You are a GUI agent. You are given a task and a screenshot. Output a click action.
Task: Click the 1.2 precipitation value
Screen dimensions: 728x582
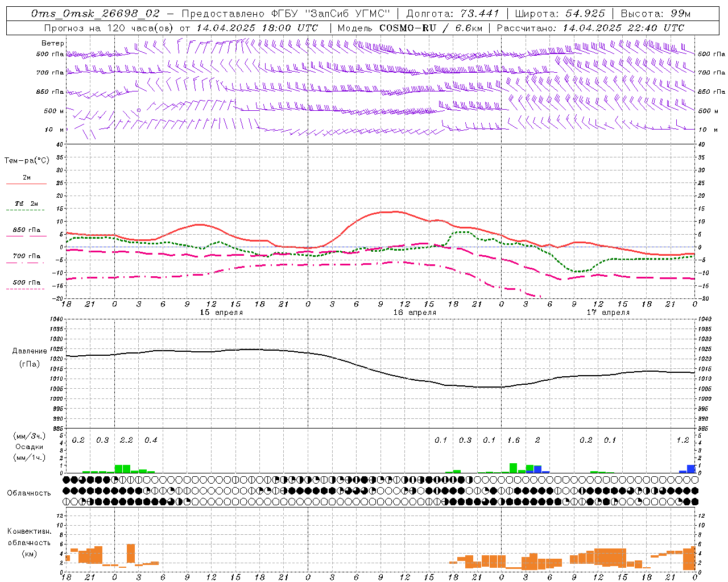(682, 440)
